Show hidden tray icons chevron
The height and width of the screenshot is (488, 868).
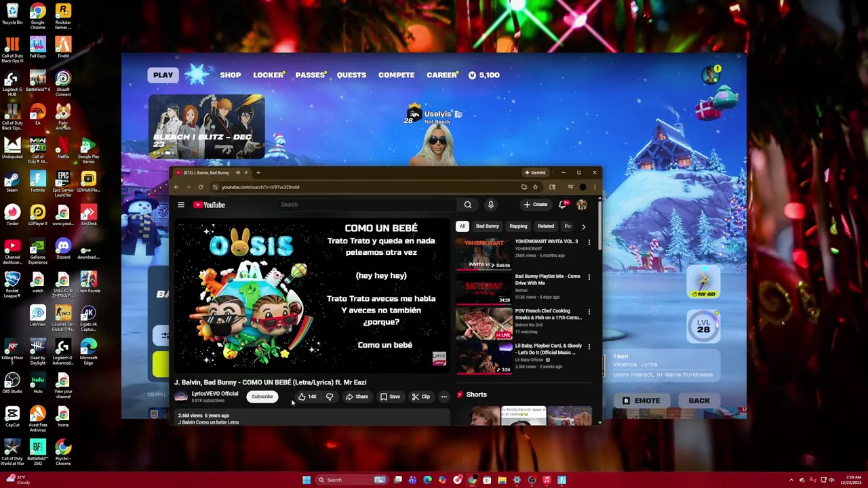coord(791,480)
